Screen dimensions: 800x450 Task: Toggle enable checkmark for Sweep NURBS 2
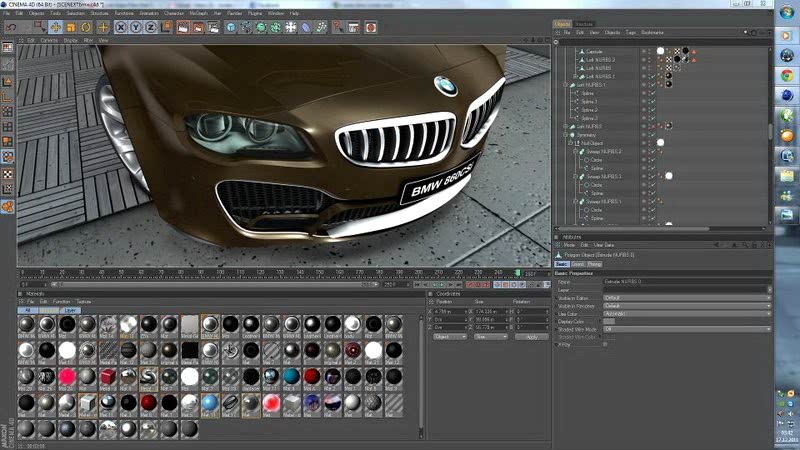click(652, 152)
